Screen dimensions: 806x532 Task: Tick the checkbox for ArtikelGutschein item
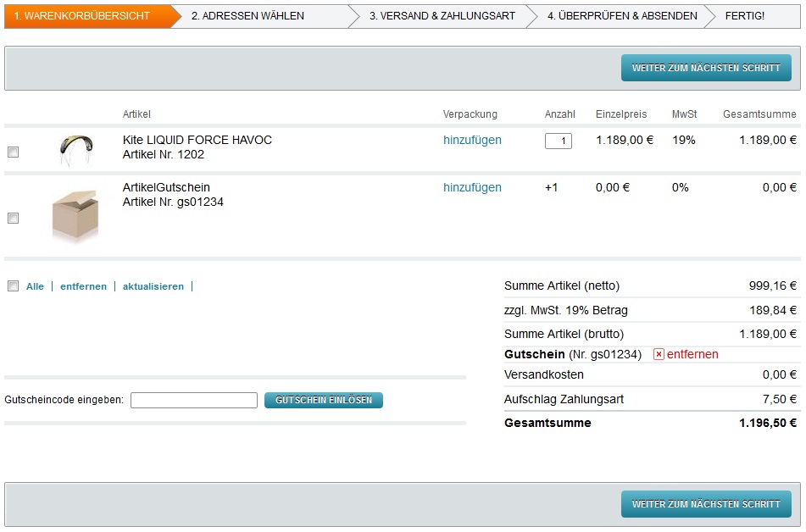pyautogui.click(x=13, y=219)
